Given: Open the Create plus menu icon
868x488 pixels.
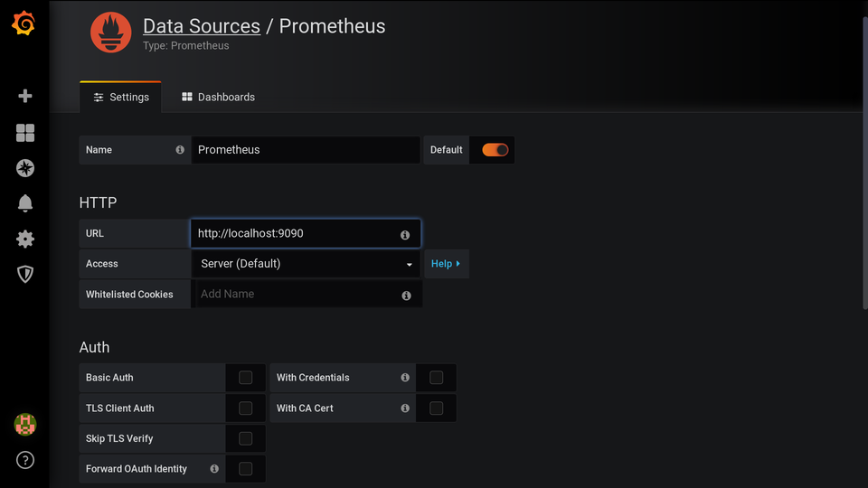Looking at the screenshot, I should click(25, 96).
